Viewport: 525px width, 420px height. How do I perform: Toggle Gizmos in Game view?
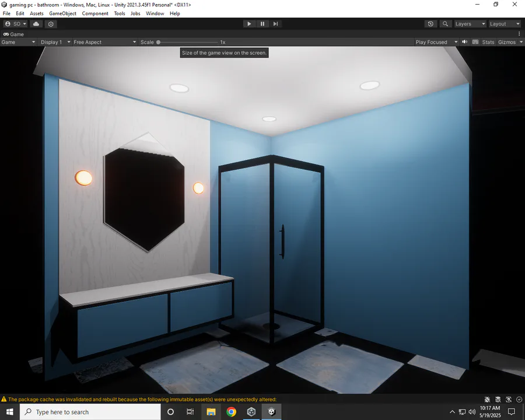tap(506, 42)
